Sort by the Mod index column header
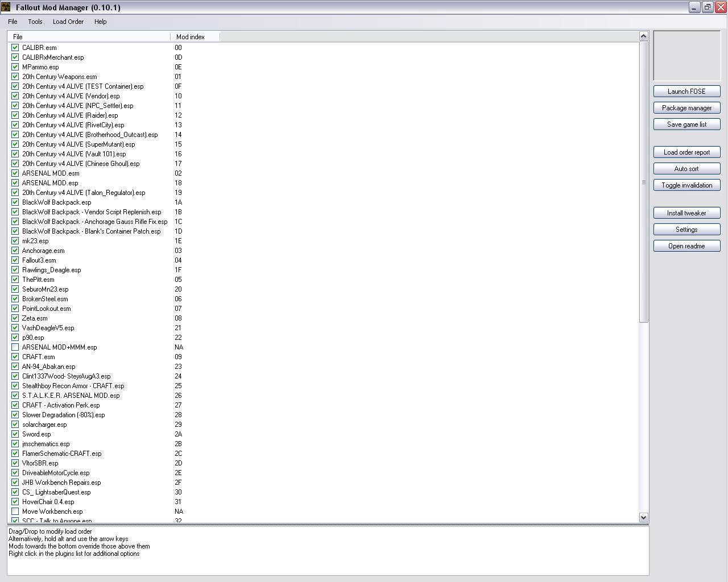Screen dimensions: 728x582 [x=195, y=36]
